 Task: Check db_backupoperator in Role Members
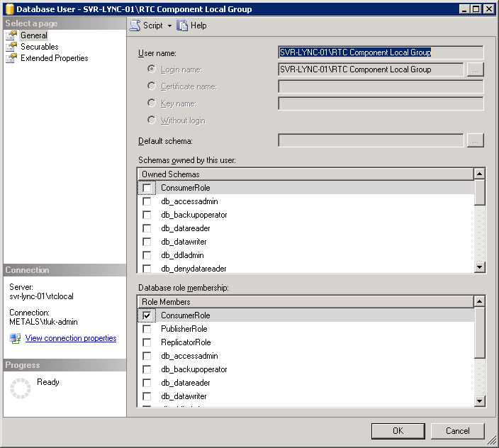147,369
